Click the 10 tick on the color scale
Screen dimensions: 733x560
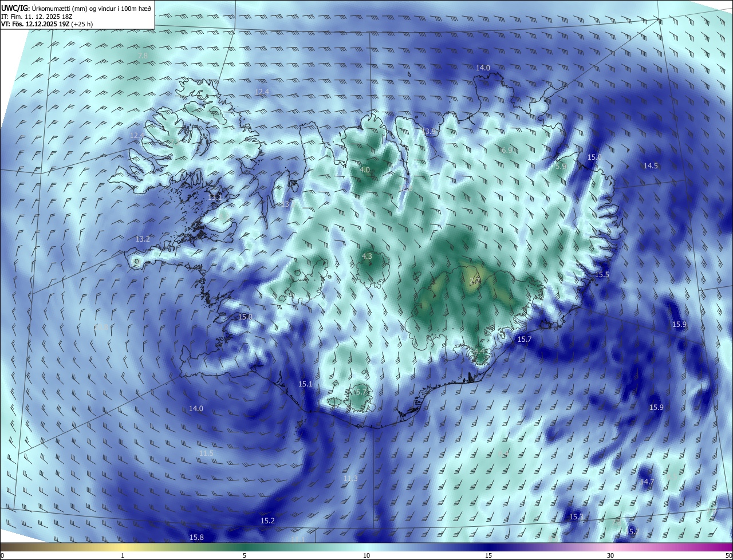pos(366,555)
